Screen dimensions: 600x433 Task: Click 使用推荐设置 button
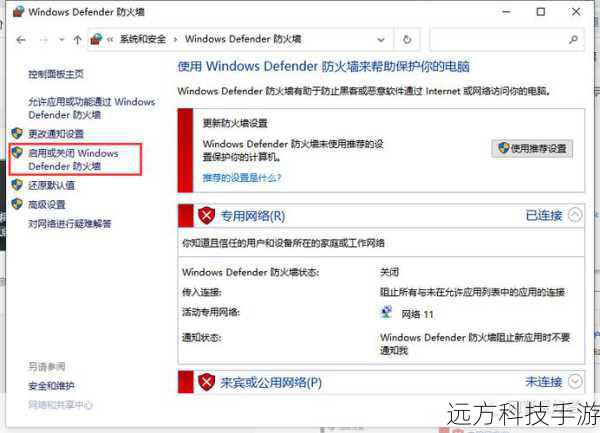pos(532,148)
